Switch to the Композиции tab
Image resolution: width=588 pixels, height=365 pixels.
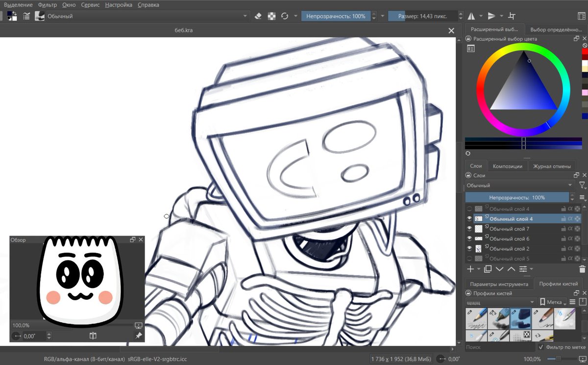click(508, 166)
